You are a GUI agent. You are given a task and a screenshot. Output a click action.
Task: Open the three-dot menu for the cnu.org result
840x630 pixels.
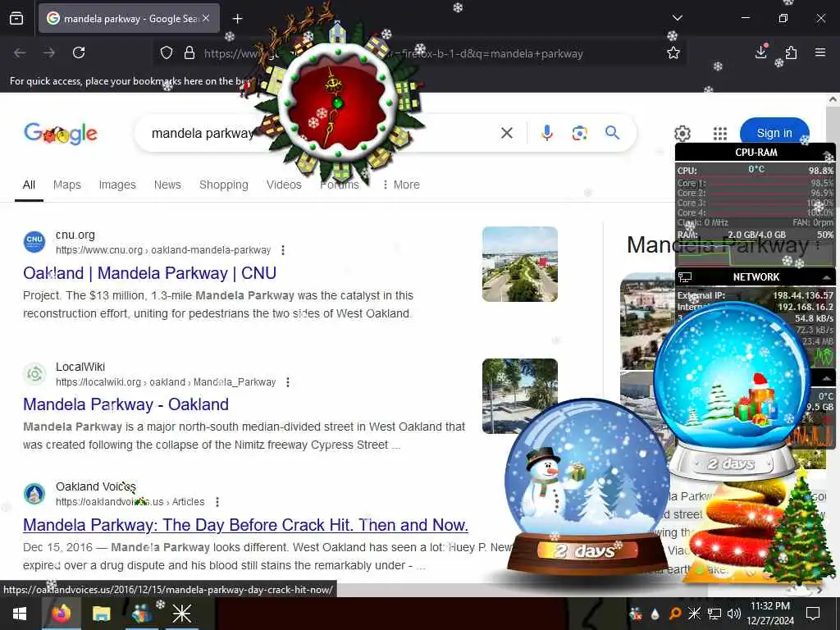tap(283, 250)
